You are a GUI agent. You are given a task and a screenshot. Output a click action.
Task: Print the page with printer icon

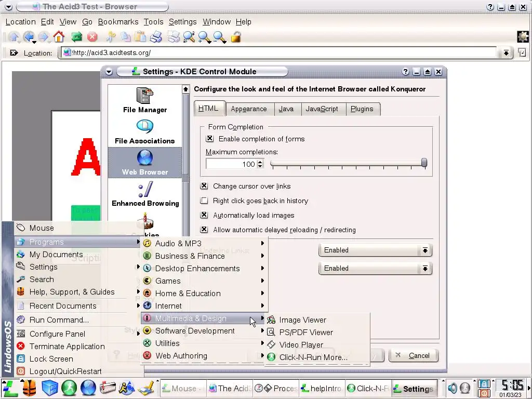(156, 37)
